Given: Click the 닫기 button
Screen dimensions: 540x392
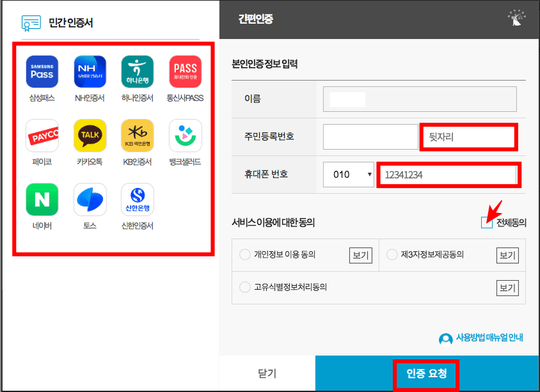Looking at the screenshot, I should coord(267,373).
